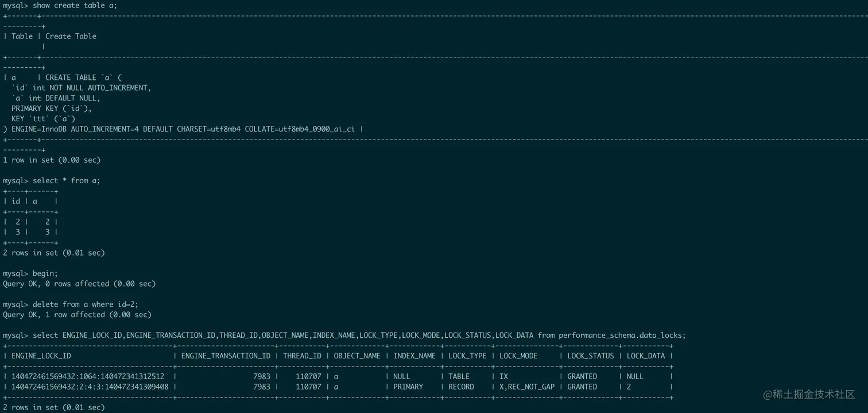Click the 'AUTO_INCREMENT=4' text
868x413 pixels.
[x=105, y=129]
